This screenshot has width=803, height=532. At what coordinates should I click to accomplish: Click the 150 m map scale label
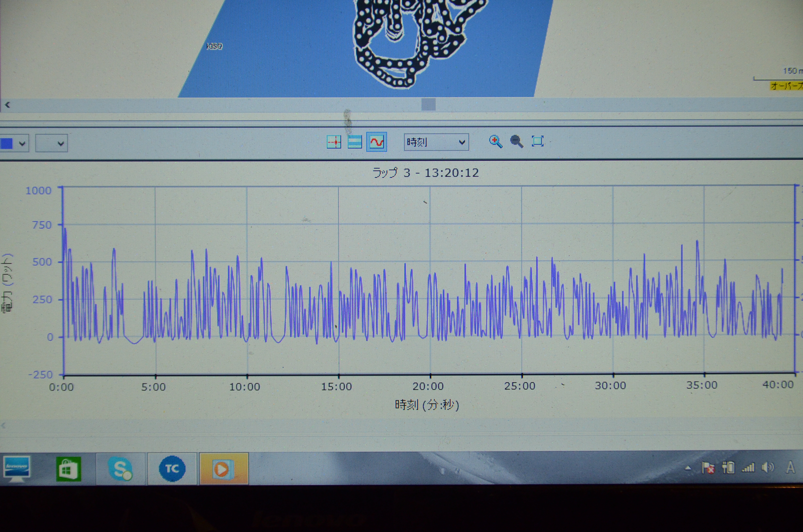click(793, 71)
